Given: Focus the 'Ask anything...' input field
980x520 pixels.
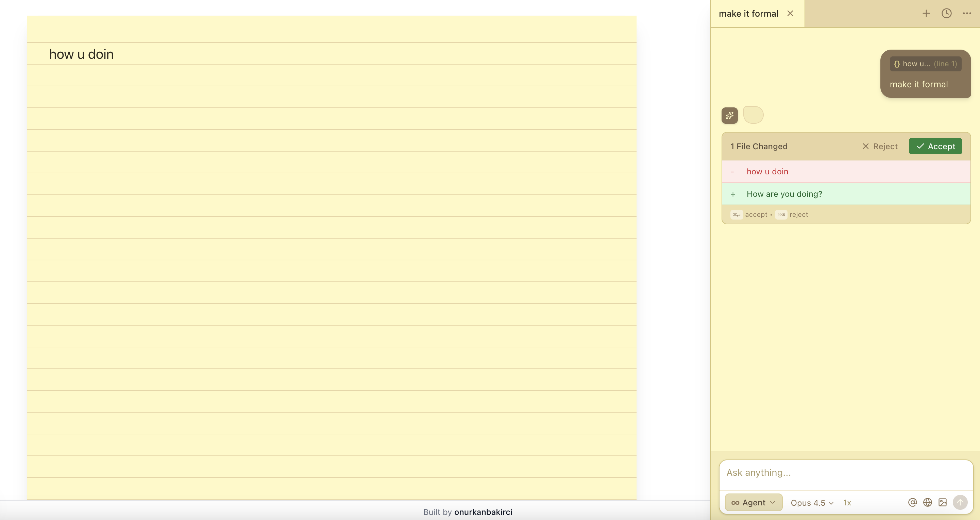Looking at the screenshot, I should [x=845, y=472].
